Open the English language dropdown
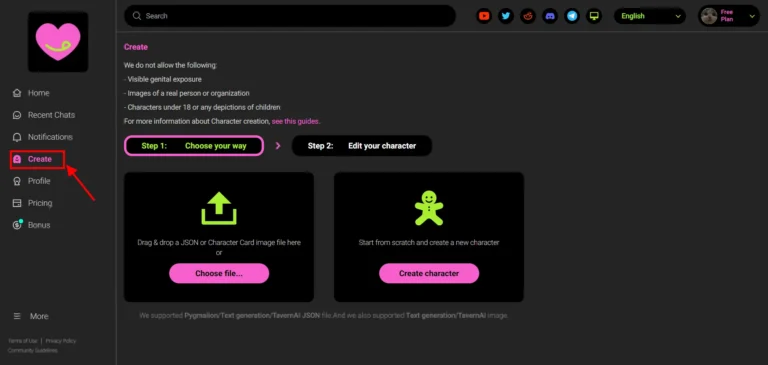The image size is (768, 365). point(650,16)
